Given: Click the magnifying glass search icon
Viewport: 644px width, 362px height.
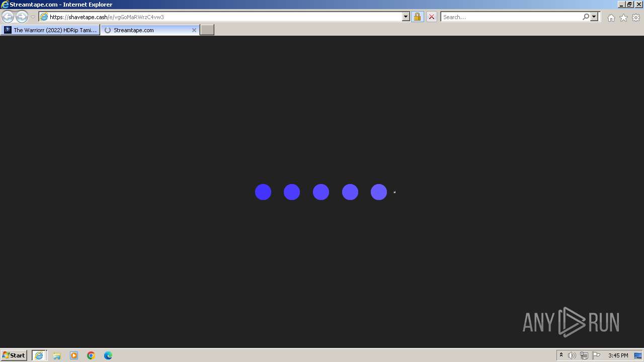Looking at the screenshot, I should (x=586, y=17).
